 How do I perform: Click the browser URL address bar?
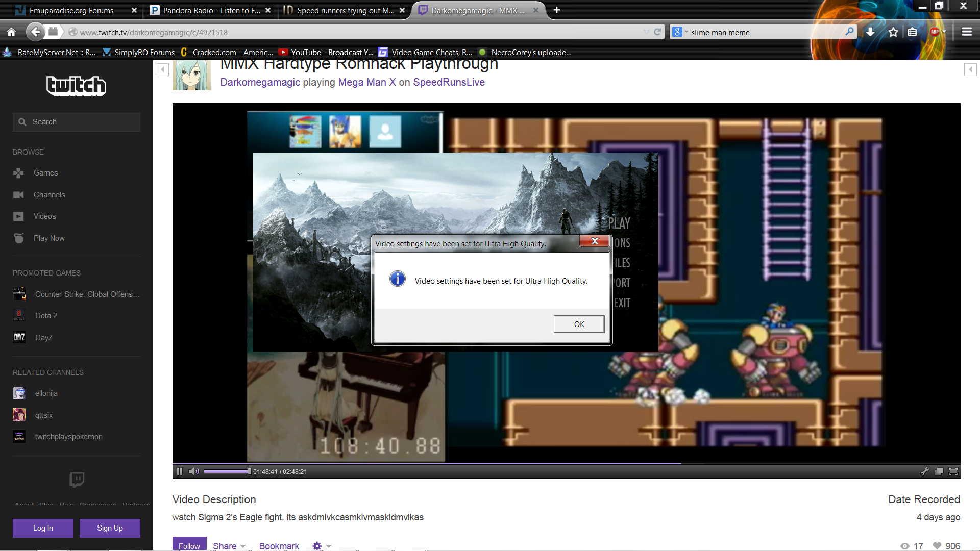pyautogui.click(x=357, y=32)
